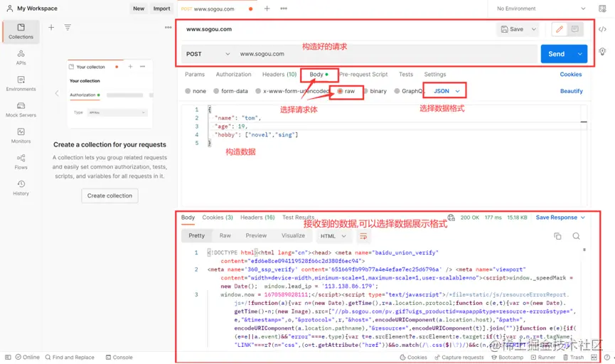Open the POST method dropdown
615x364 pixels.
pyautogui.click(x=208, y=54)
